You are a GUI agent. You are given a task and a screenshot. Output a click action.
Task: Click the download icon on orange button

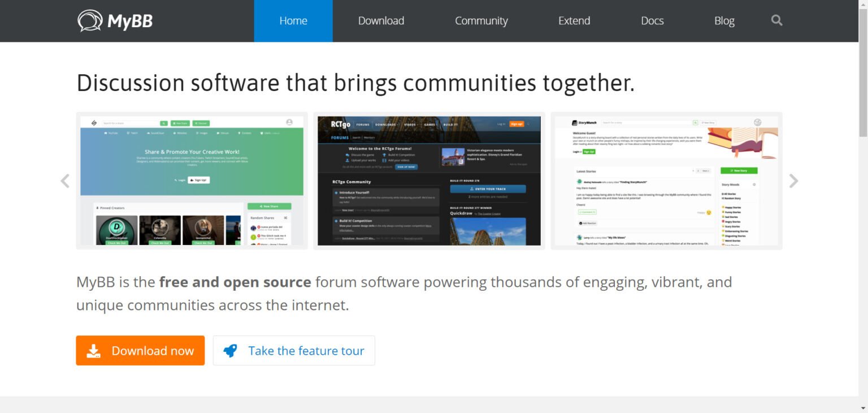click(x=94, y=351)
